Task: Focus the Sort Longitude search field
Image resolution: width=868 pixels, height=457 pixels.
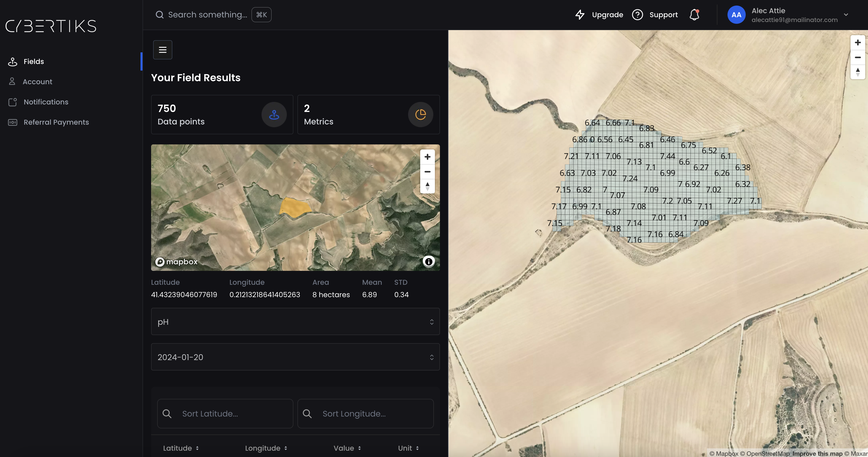Action: click(366, 414)
